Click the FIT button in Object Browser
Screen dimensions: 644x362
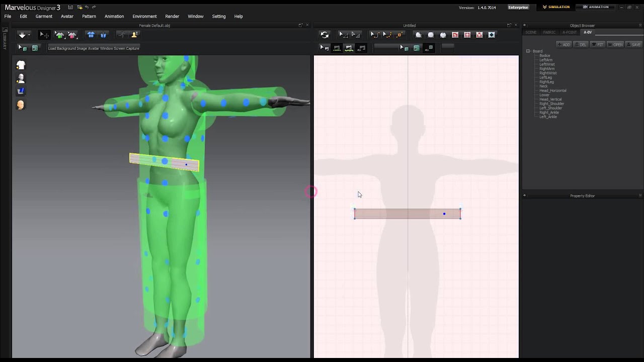[598, 45]
